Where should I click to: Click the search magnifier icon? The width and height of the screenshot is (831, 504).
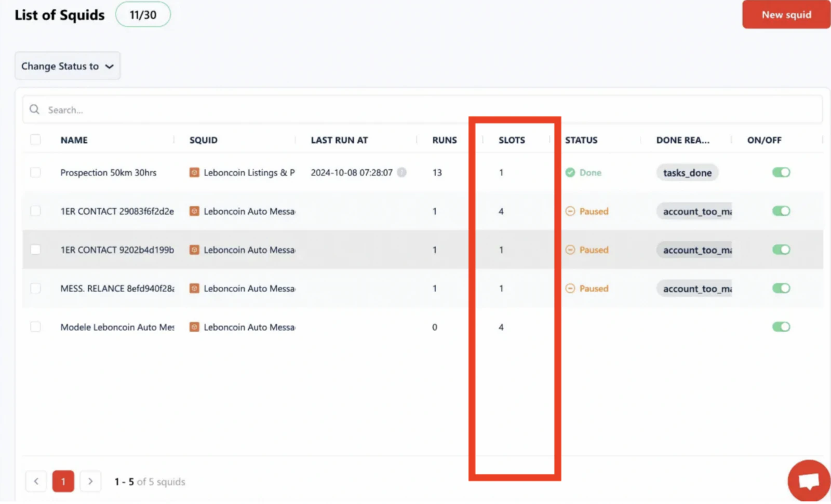click(35, 110)
